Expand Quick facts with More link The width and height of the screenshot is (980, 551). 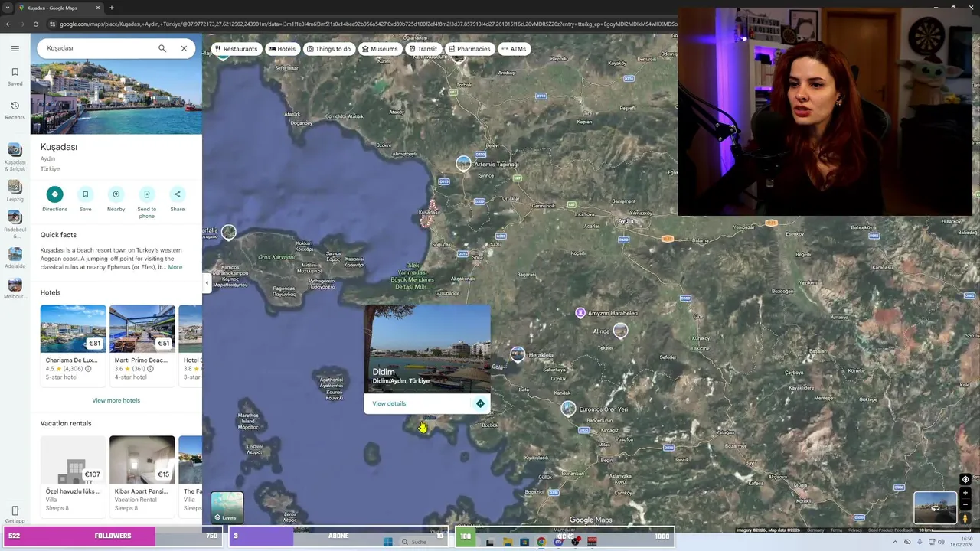point(175,267)
